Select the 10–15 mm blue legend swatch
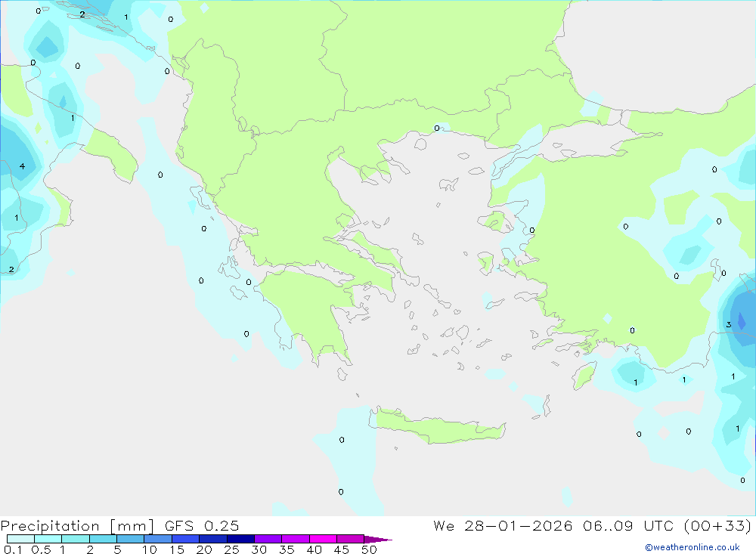756x554 pixels. [x=158, y=539]
